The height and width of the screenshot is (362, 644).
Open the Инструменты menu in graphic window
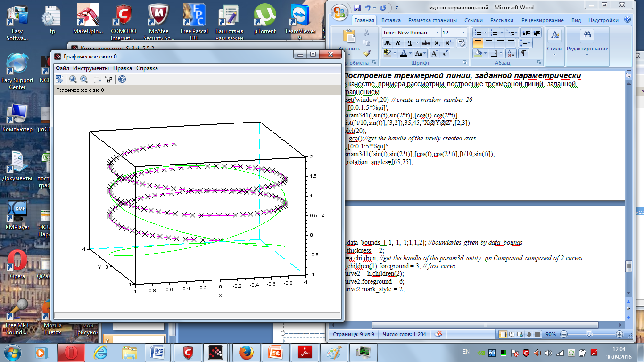click(91, 68)
